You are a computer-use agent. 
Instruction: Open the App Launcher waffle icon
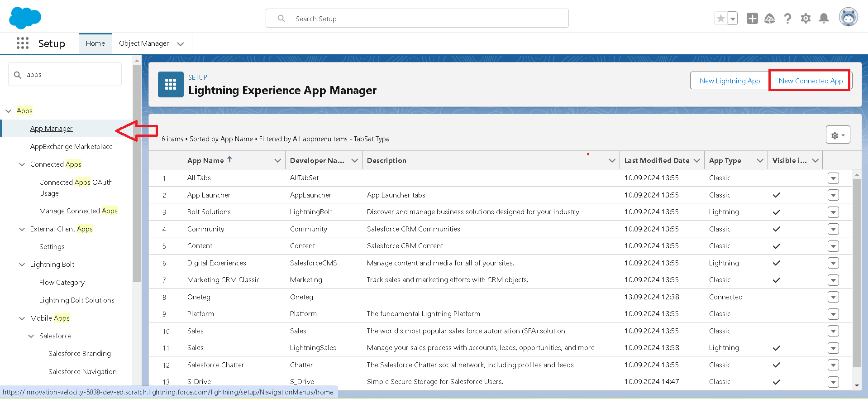point(23,43)
